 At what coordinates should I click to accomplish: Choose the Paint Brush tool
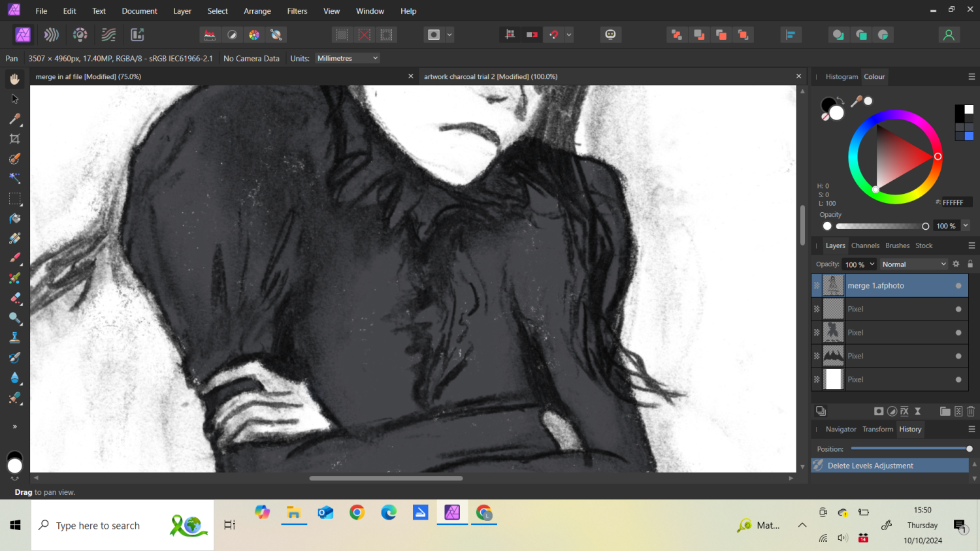[14, 259]
